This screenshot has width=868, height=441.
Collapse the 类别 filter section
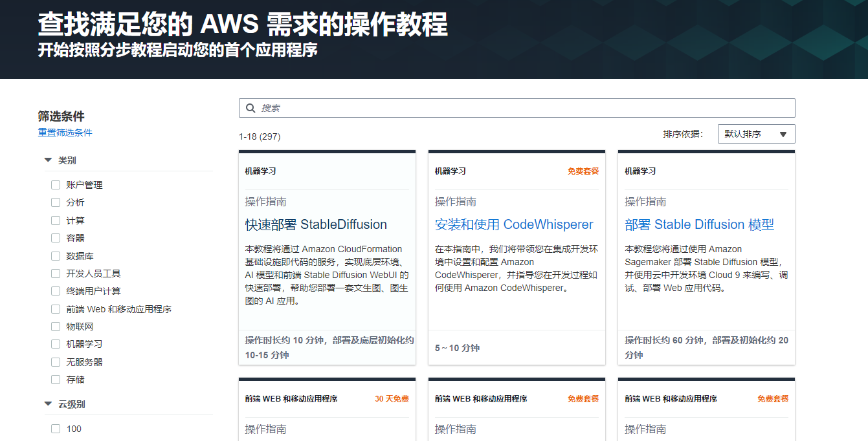tap(47, 160)
